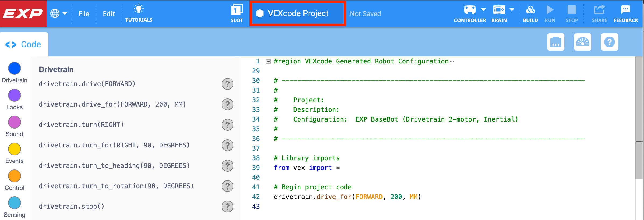This screenshot has width=644, height=220.
Task: Switch to the Code tab
Action: [x=24, y=44]
